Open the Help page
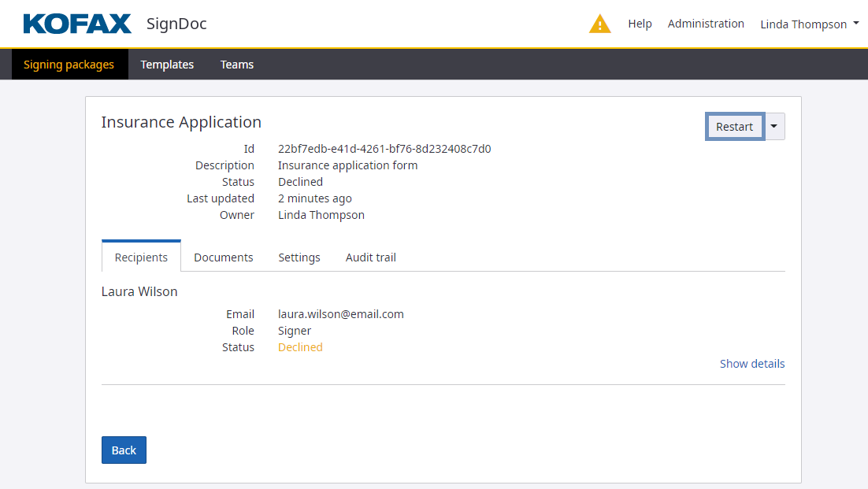This screenshot has height=489, width=868. click(x=640, y=24)
